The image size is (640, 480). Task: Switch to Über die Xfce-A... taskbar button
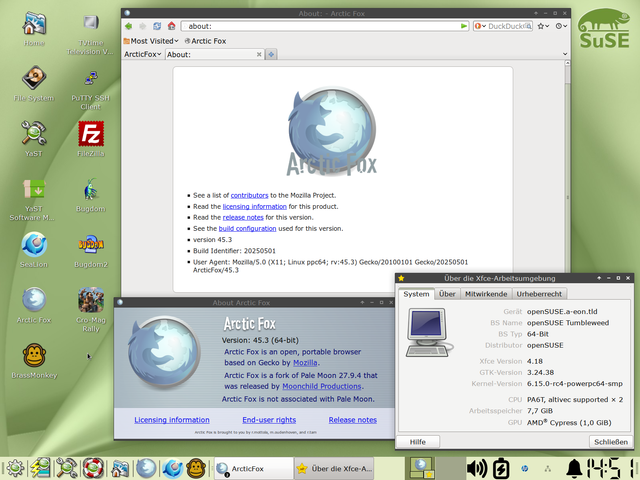[334, 468]
